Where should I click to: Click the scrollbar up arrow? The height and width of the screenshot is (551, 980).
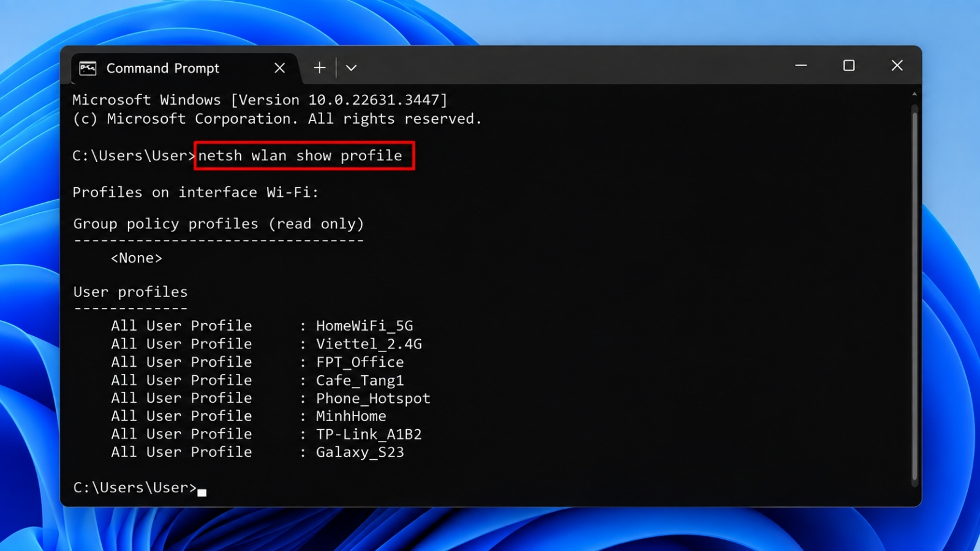click(914, 94)
